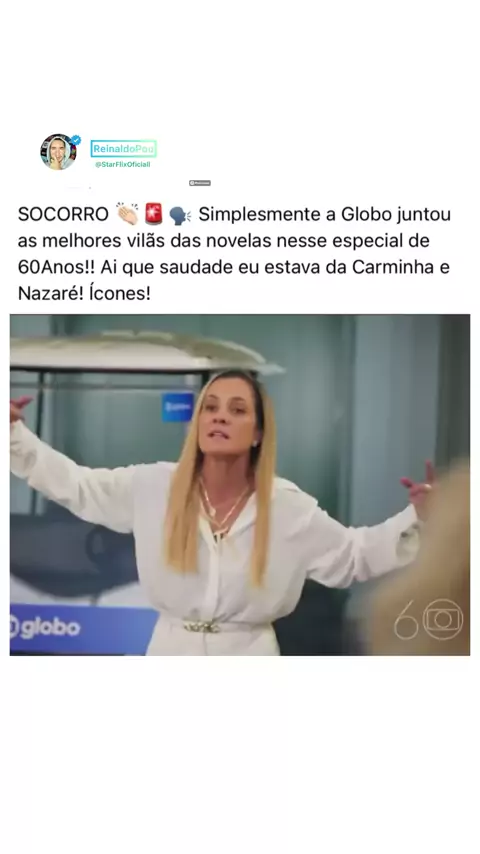
Task: Tap the speaking head silhouette emoji
Action: click(179, 215)
